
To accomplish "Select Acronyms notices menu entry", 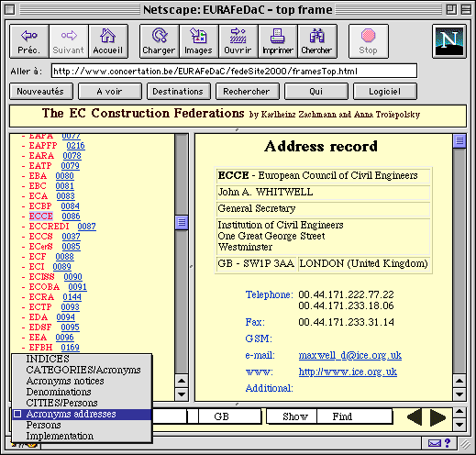I will pyautogui.click(x=82, y=381).
